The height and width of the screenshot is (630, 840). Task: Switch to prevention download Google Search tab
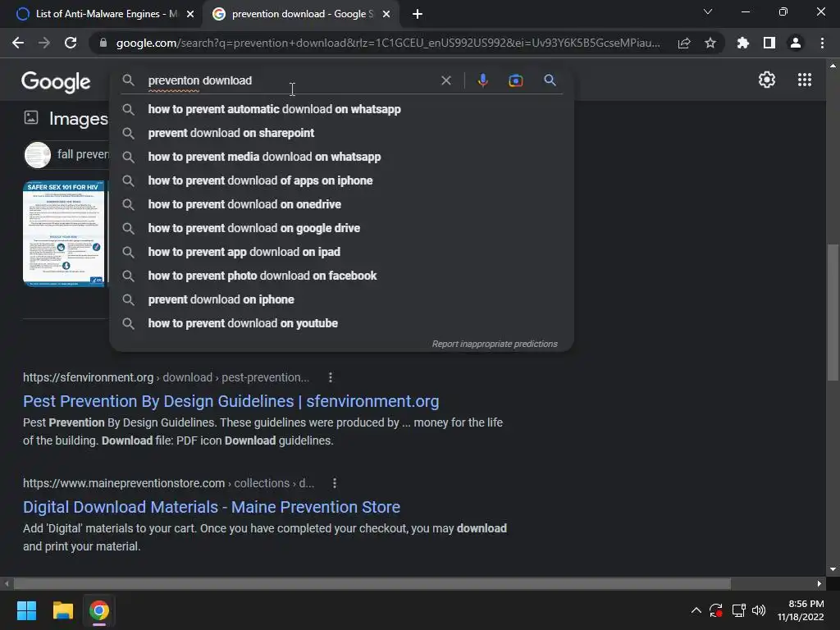(302, 14)
